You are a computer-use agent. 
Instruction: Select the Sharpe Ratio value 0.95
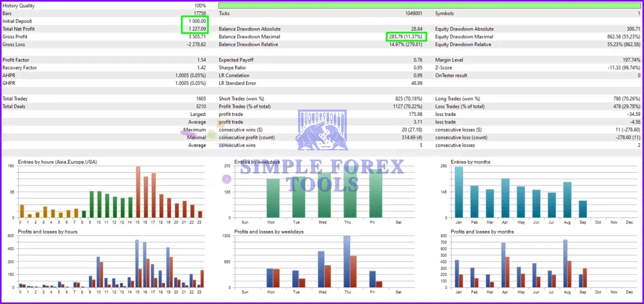point(418,68)
